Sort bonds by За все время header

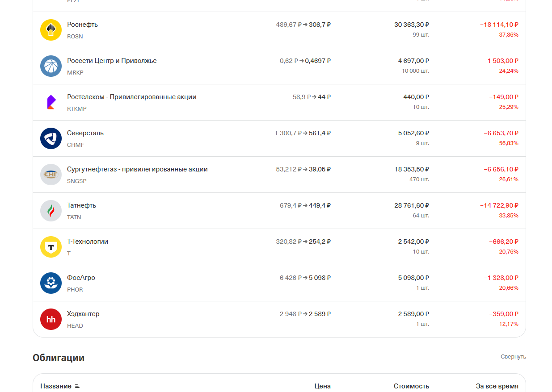tap(497, 386)
